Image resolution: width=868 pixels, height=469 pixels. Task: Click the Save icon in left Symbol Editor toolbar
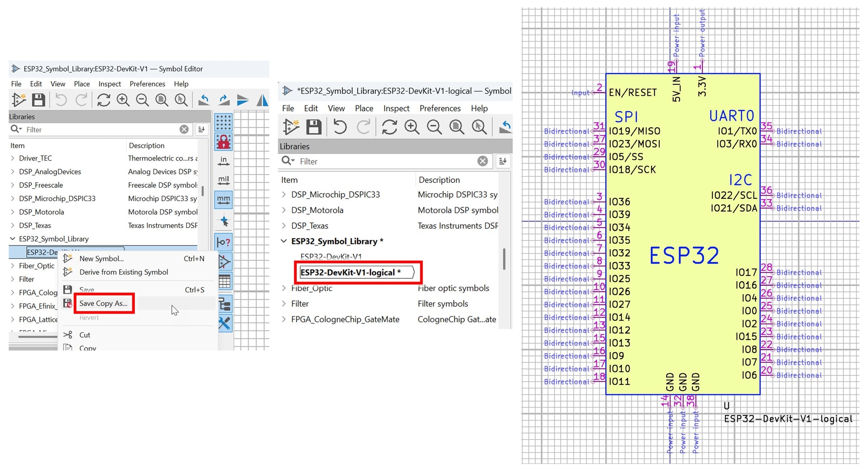(x=39, y=100)
